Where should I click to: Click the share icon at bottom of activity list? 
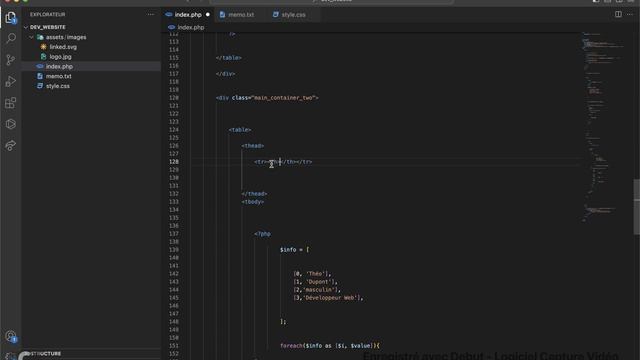11,145
